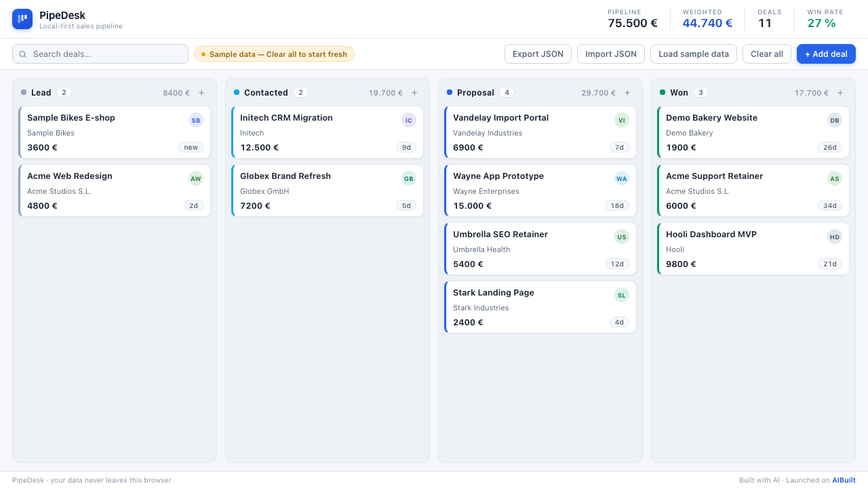Add a deal to the Lead column

coord(201,93)
